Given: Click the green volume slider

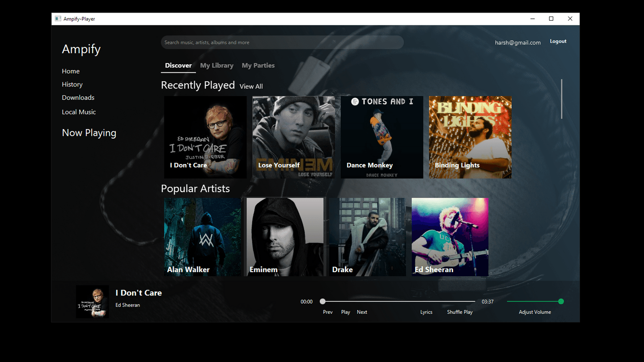Looking at the screenshot, I should click(535, 302).
